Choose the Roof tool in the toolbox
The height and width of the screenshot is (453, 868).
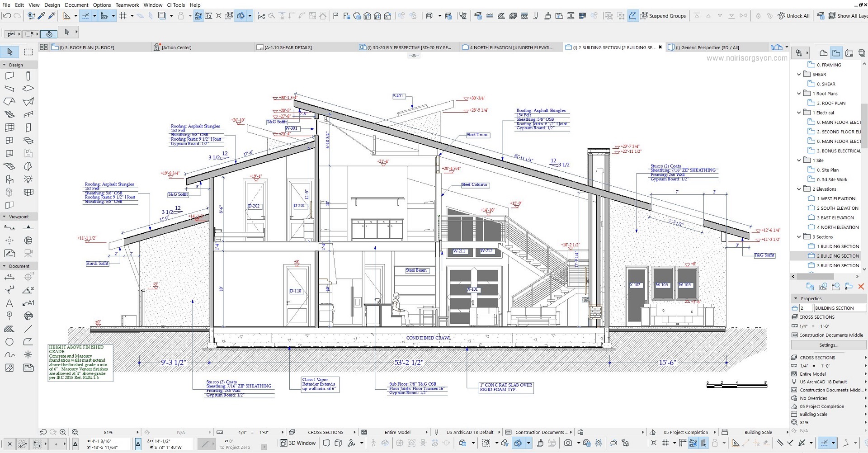coord(9,102)
